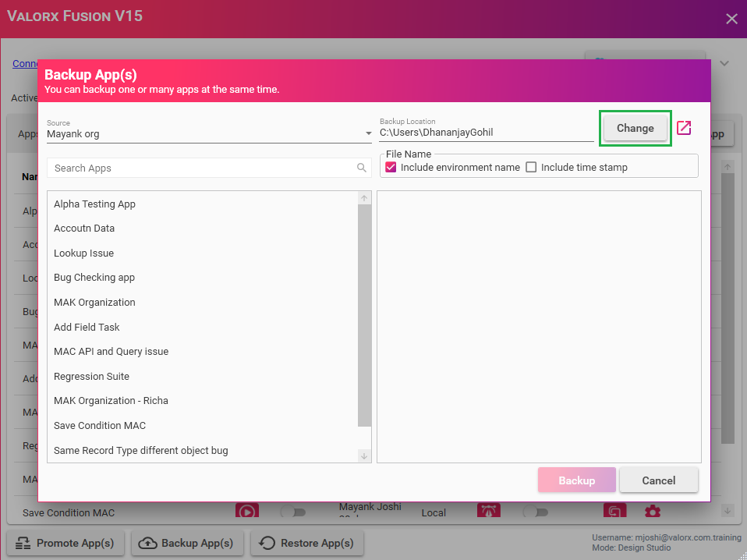Click the Username text in the status area
The image size is (747, 560).
click(667, 537)
